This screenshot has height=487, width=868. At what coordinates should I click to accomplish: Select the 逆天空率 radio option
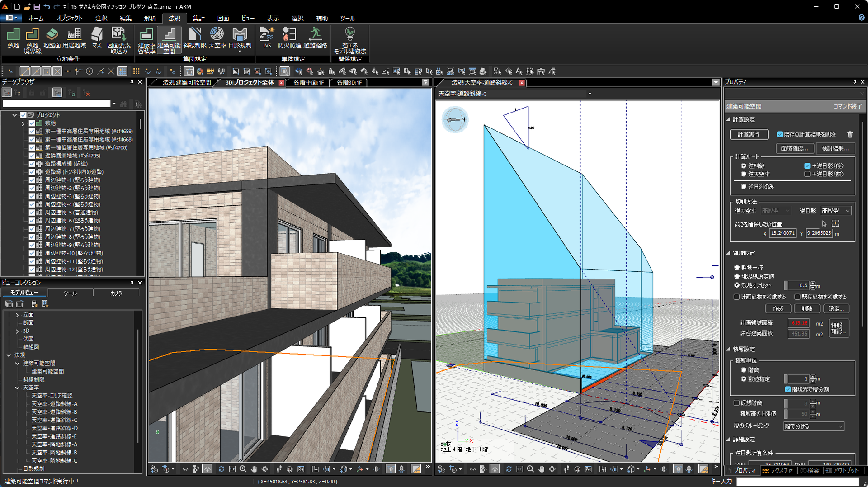(x=744, y=174)
